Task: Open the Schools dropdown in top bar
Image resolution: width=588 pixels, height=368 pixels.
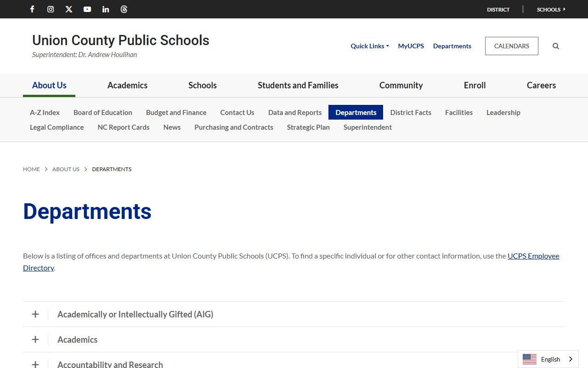Action: point(551,9)
